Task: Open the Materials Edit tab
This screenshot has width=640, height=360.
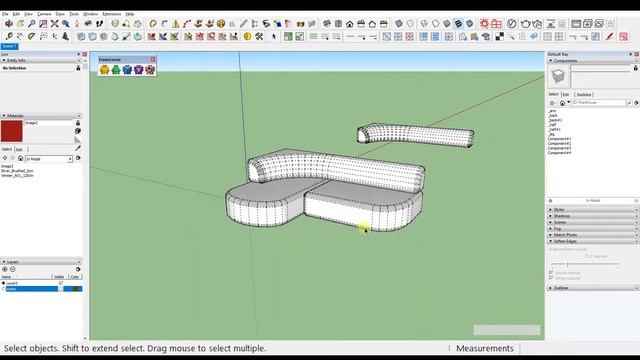Action: click(x=19, y=150)
